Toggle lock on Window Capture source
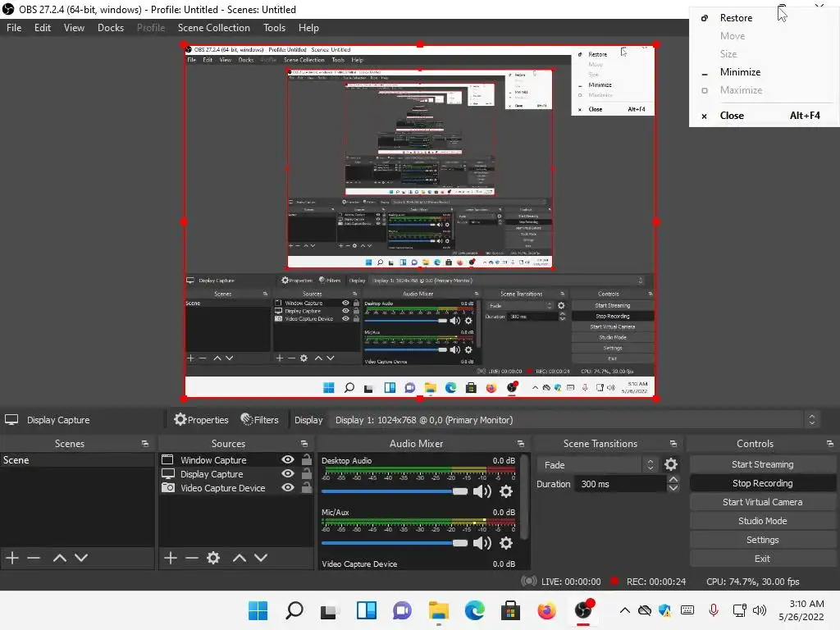 pyautogui.click(x=307, y=459)
